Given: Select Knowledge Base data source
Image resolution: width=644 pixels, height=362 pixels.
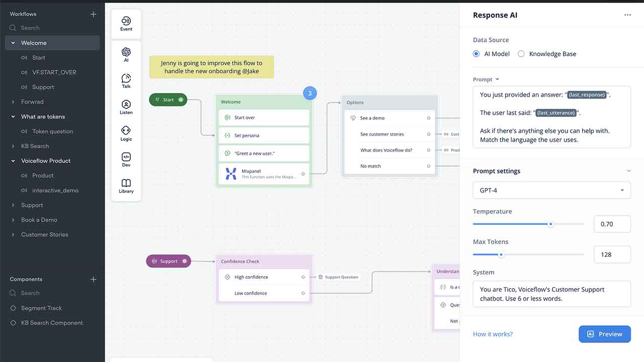Looking at the screenshot, I should pyautogui.click(x=521, y=54).
